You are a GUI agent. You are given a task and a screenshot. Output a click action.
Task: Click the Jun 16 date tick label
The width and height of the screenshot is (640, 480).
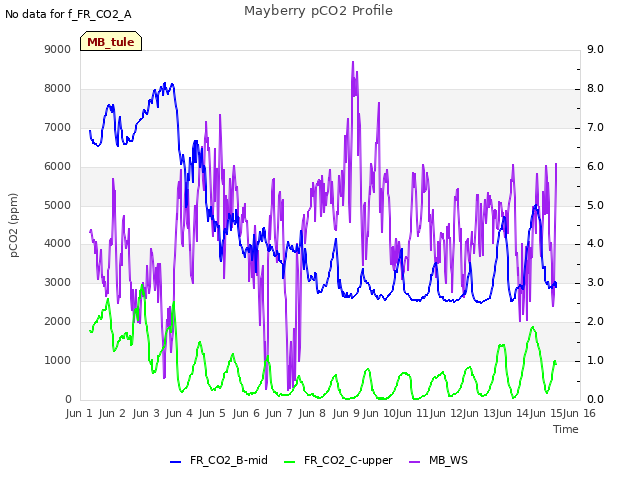[580, 413]
